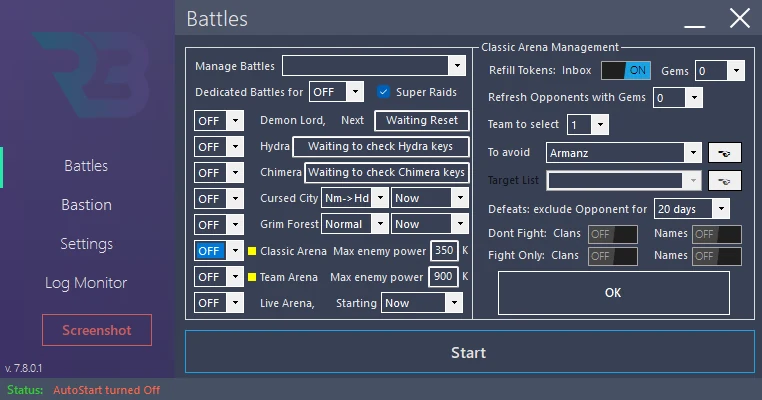Viewport: 762px width, 400px height.
Task: Click Classic Arena max enemy power field
Action: 444,250
